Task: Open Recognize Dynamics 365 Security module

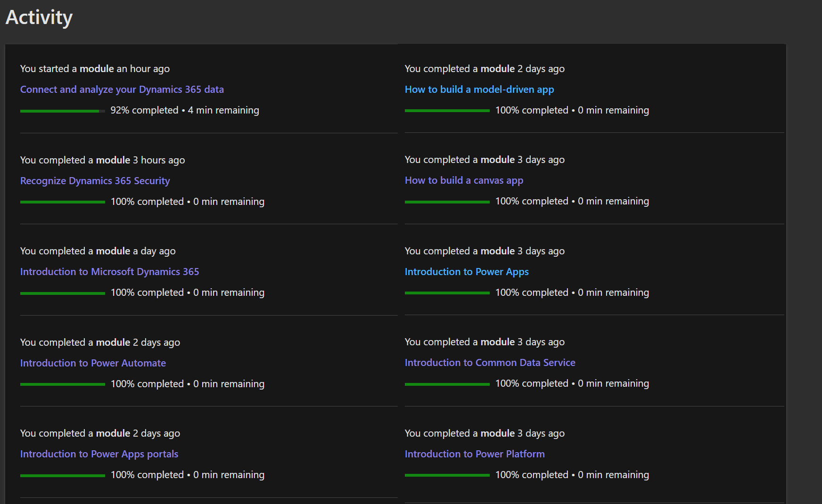Action: click(x=95, y=181)
